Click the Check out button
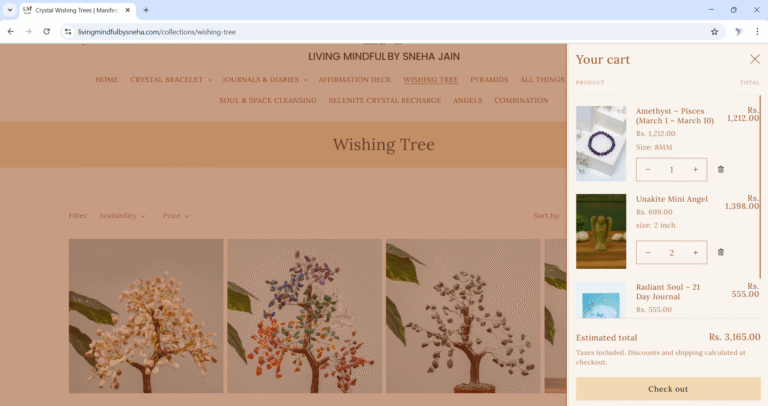Viewport: 768px width, 406px height. pyautogui.click(x=668, y=389)
